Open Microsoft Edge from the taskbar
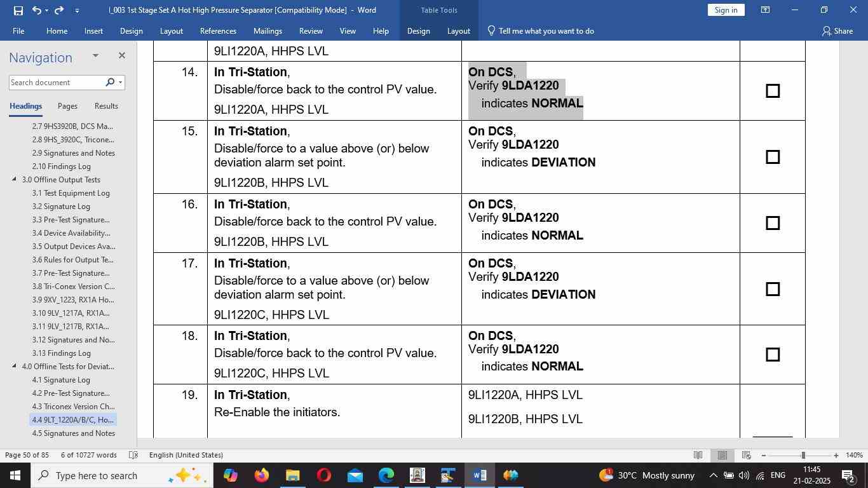Screen dimensions: 868x488 pos(386,475)
